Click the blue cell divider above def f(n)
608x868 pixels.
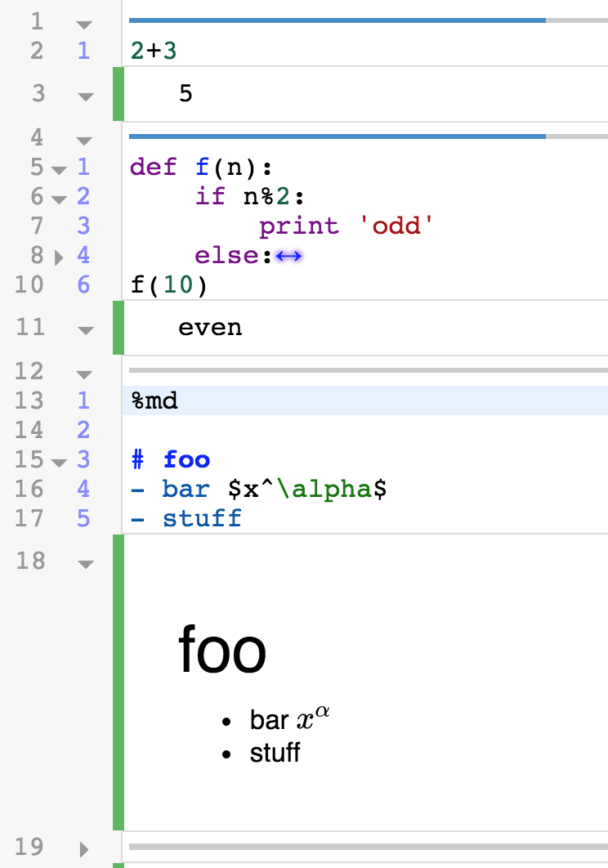(337, 136)
